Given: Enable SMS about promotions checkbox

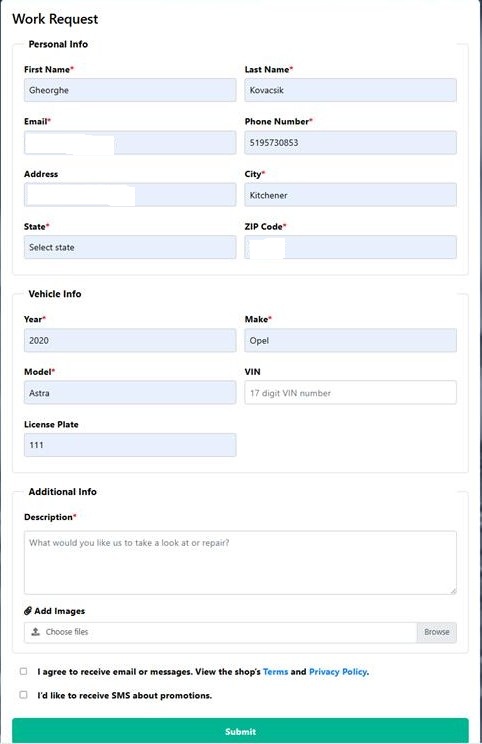Looking at the screenshot, I should click(x=23, y=695).
